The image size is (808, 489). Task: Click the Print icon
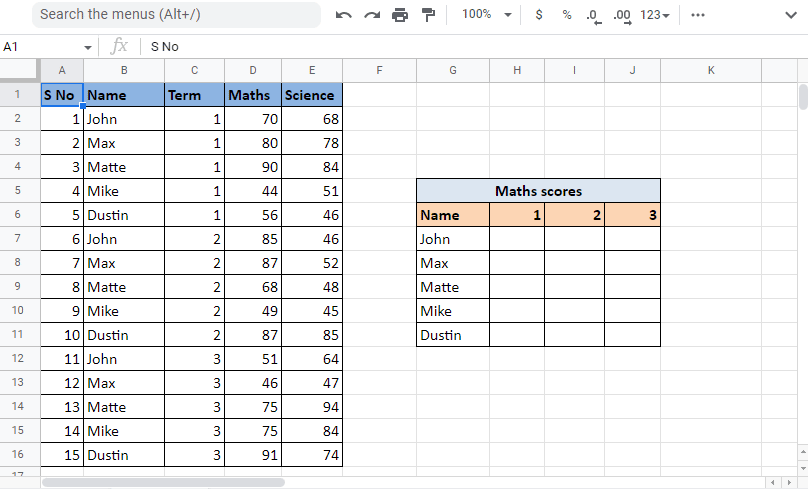tap(400, 15)
